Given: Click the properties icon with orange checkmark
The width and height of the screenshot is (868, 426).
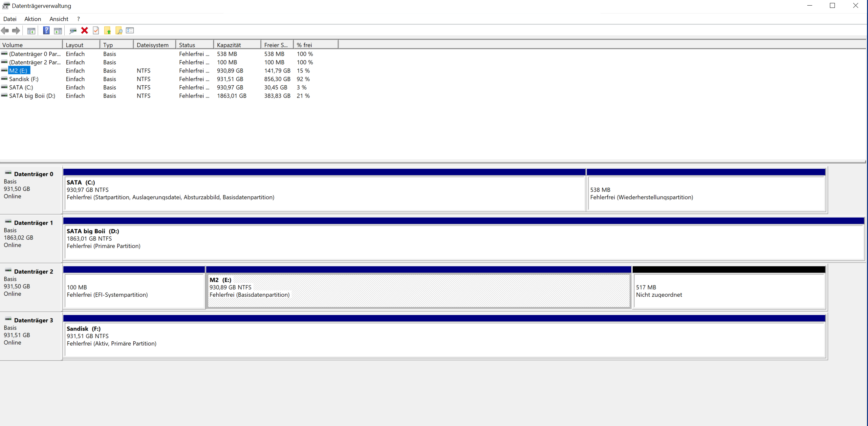Looking at the screenshot, I should coord(96,31).
